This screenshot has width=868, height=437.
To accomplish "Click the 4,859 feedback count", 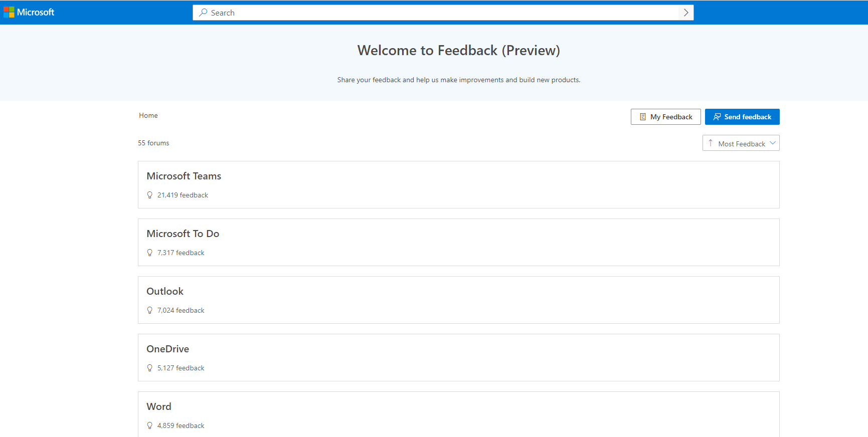I will 181,425.
